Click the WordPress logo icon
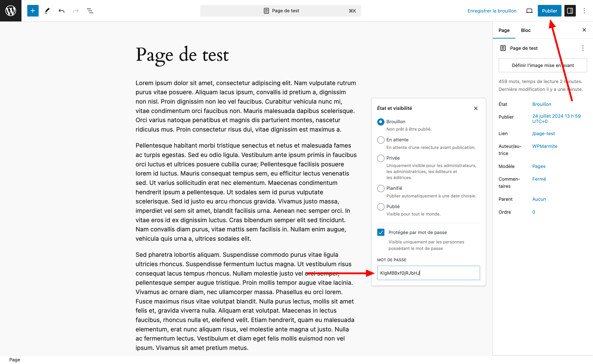Screen dimensions: 593x364 11,10
